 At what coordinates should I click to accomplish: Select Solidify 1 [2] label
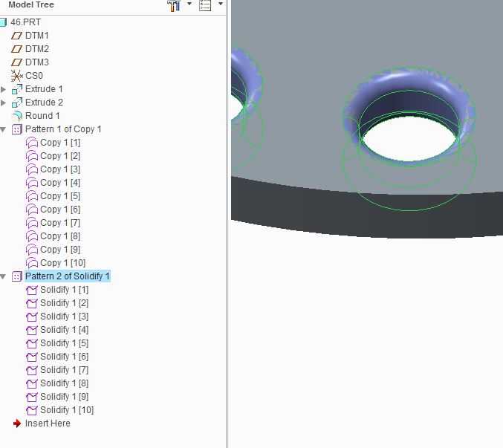click(x=64, y=303)
